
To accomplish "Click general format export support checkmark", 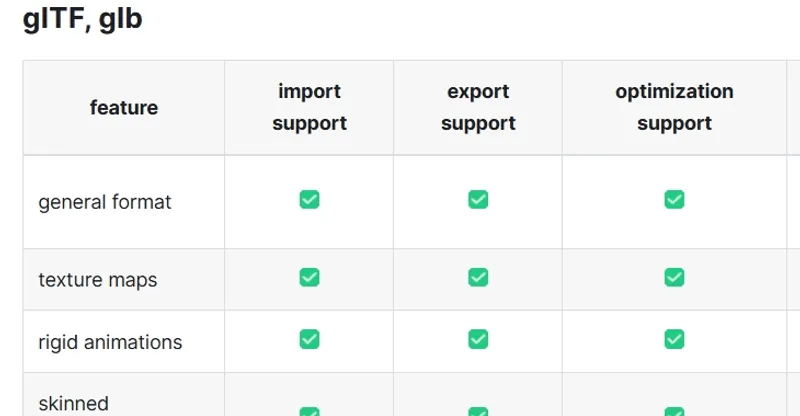I will 478,200.
